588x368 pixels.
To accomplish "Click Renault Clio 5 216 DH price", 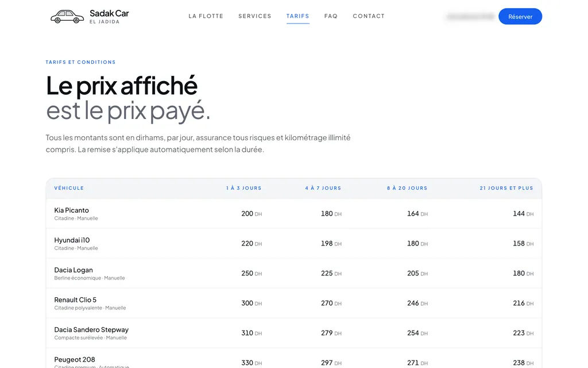I will (x=523, y=303).
